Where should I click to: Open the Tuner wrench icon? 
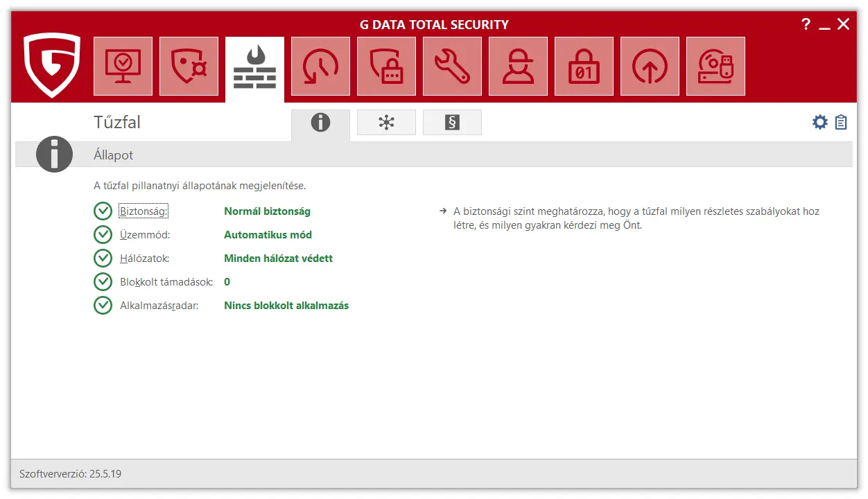point(452,67)
